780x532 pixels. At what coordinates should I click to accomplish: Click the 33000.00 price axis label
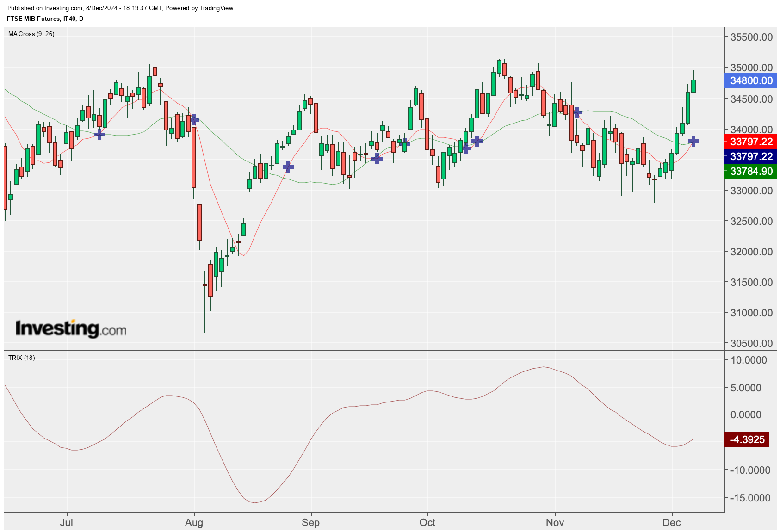pyautogui.click(x=751, y=191)
